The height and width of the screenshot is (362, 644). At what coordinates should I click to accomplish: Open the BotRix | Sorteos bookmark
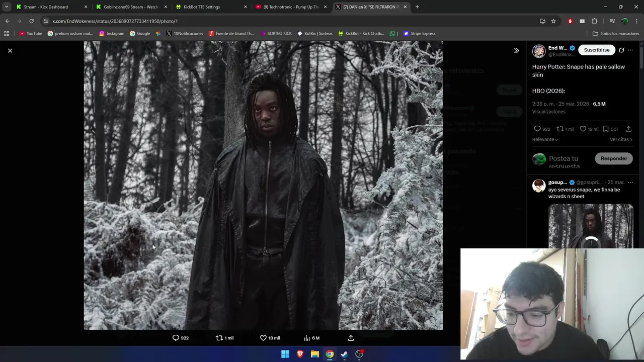315,33
